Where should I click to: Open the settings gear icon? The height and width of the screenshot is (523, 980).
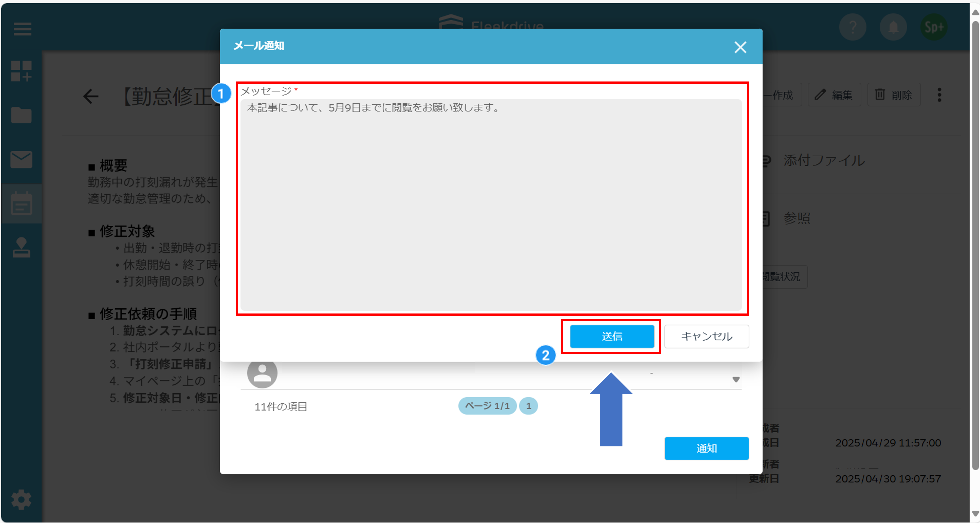coord(21,499)
